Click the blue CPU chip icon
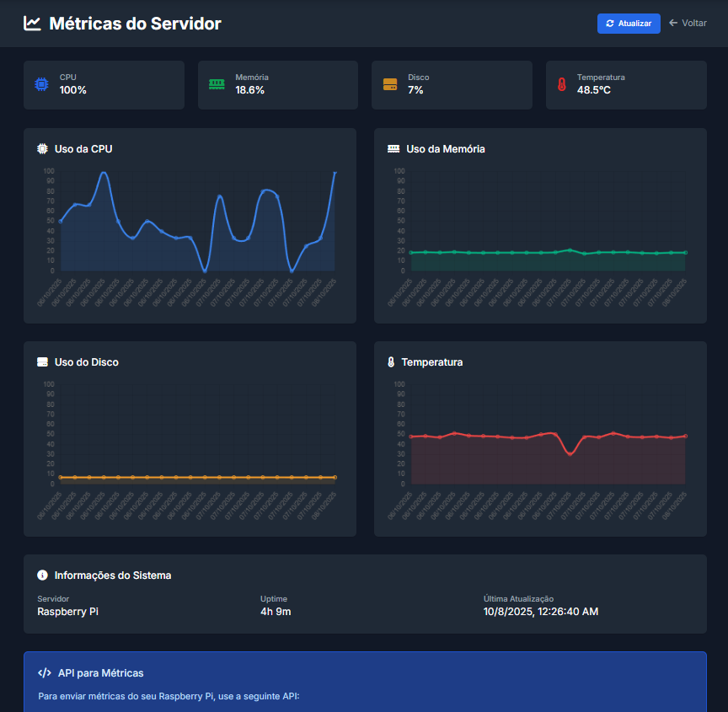The height and width of the screenshot is (712, 728). click(x=41, y=84)
